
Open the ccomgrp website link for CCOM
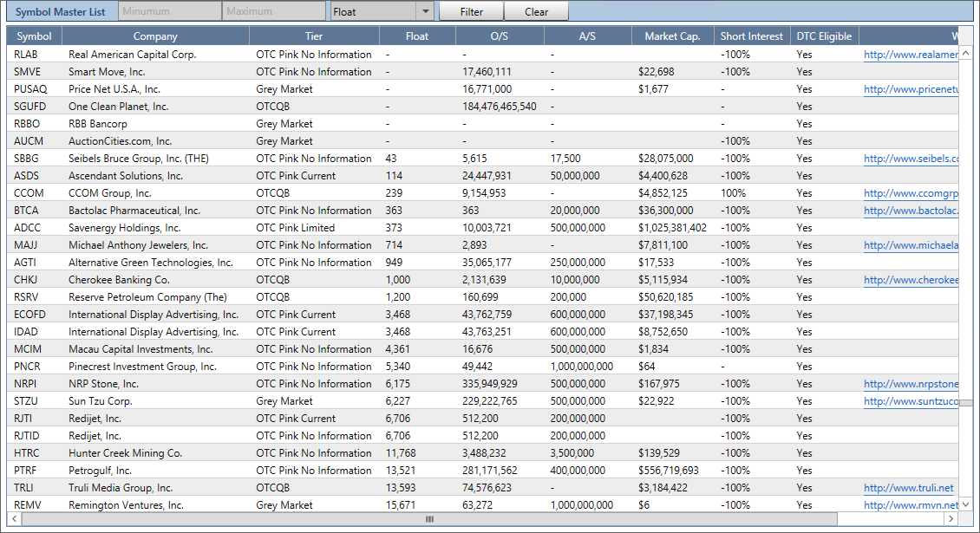(911, 193)
